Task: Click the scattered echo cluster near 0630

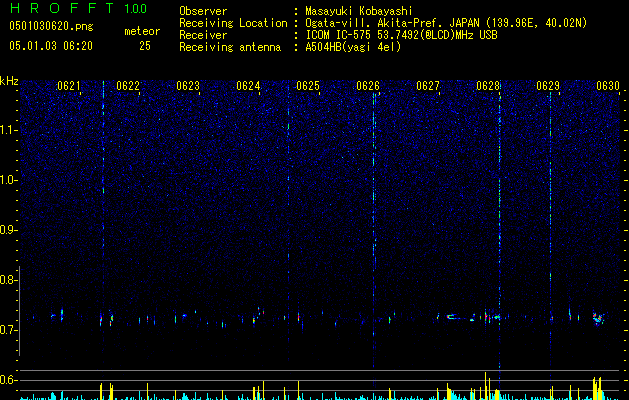Action: [599, 318]
